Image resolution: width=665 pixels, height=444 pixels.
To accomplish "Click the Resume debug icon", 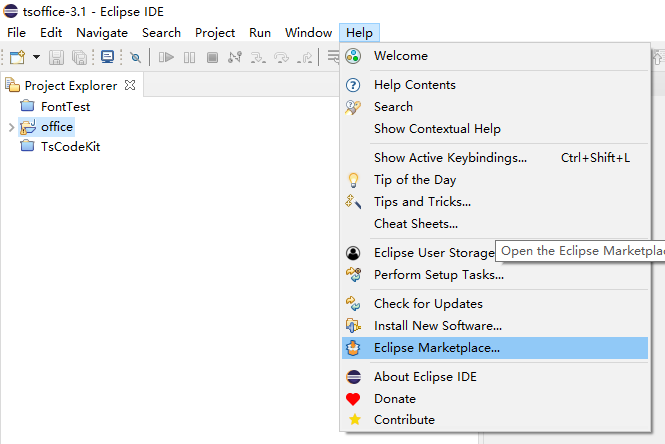I will (166, 57).
